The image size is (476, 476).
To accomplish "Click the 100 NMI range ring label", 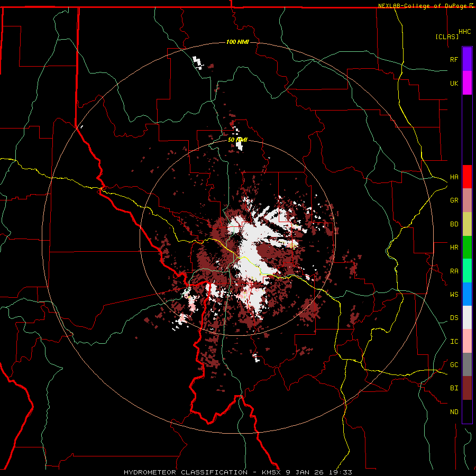I will [x=237, y=42].
